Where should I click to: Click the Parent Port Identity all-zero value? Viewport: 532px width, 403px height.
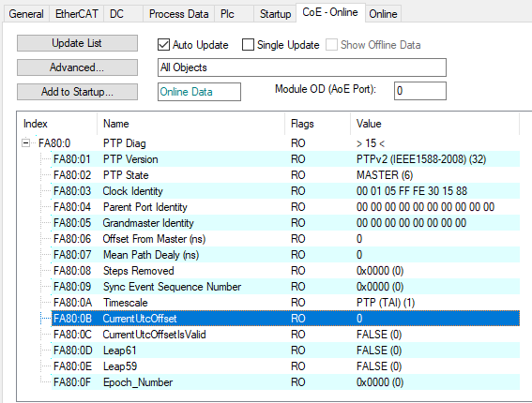pos(425,207)
